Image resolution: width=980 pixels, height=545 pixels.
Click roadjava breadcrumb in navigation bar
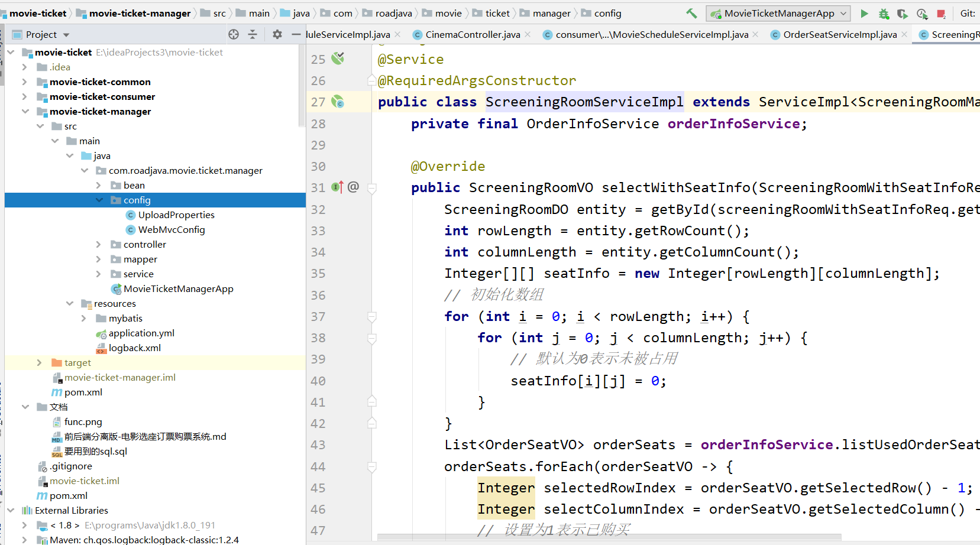click(393, 13)
